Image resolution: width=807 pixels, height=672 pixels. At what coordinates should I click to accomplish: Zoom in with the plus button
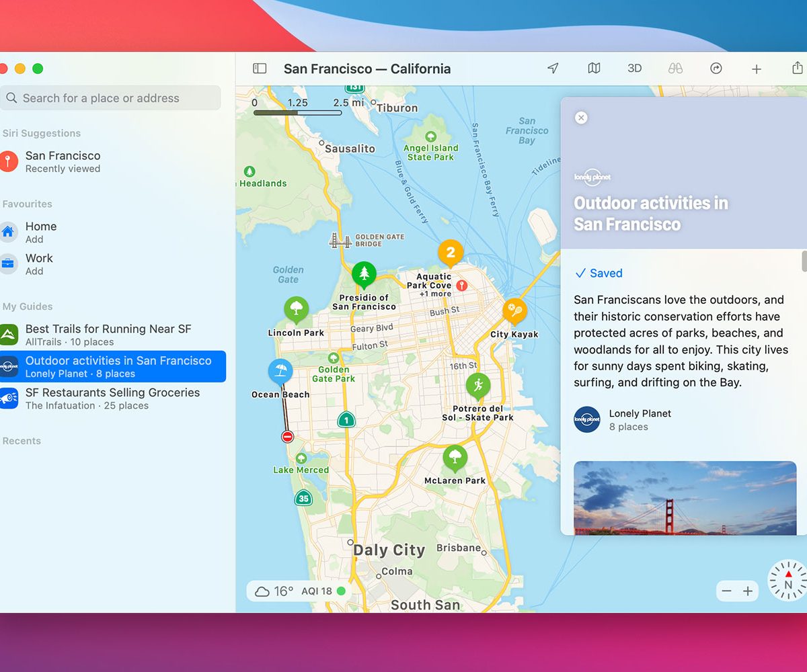748,591
